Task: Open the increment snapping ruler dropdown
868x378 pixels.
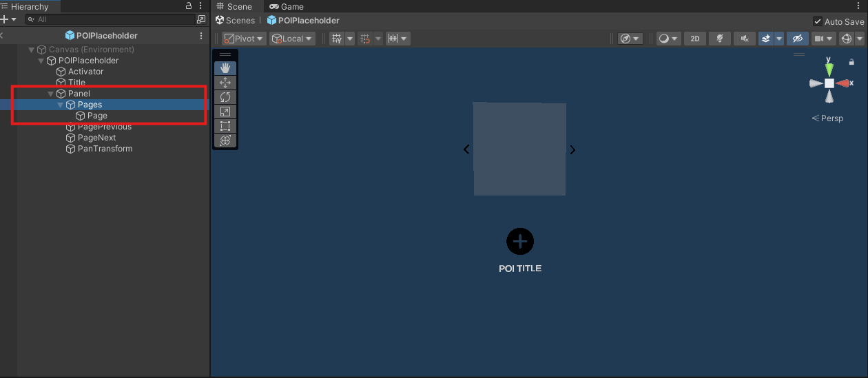Action: pos(397,39)
